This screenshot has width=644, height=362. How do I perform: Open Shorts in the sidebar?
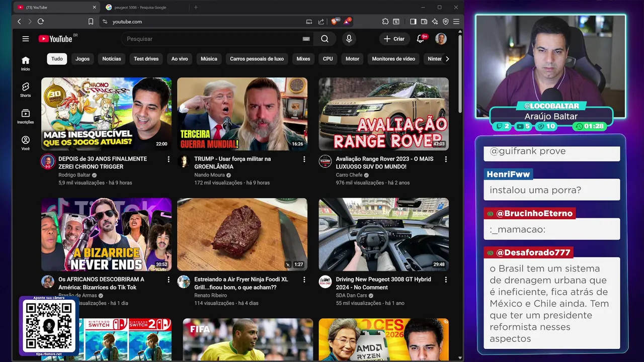(x=26, y=90)
